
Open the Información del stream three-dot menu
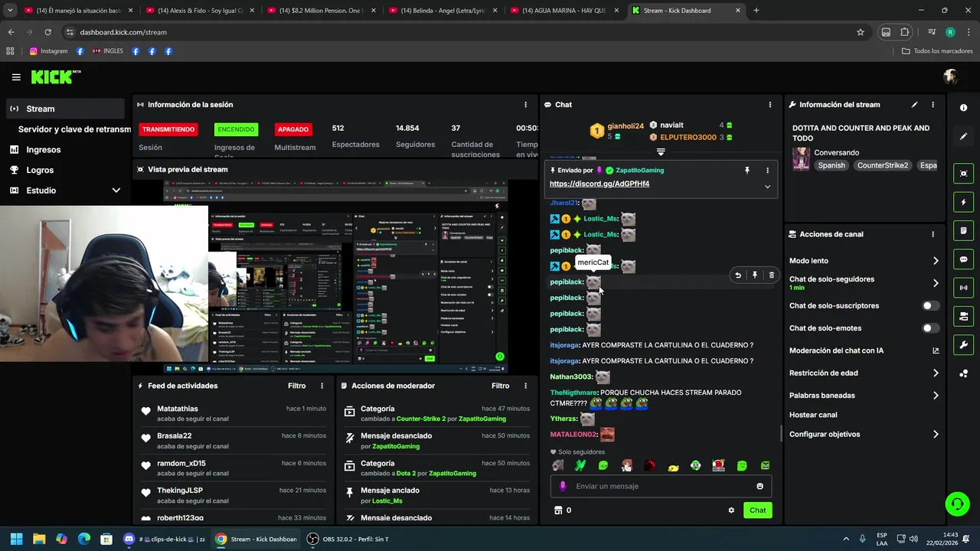pyautogui.click(x=933, y=105)
